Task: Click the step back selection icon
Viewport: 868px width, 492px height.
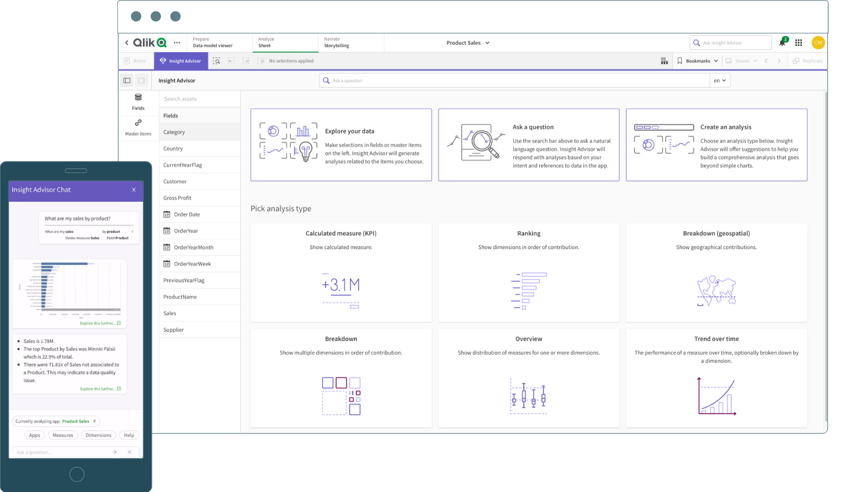Action: coord(232,61)
